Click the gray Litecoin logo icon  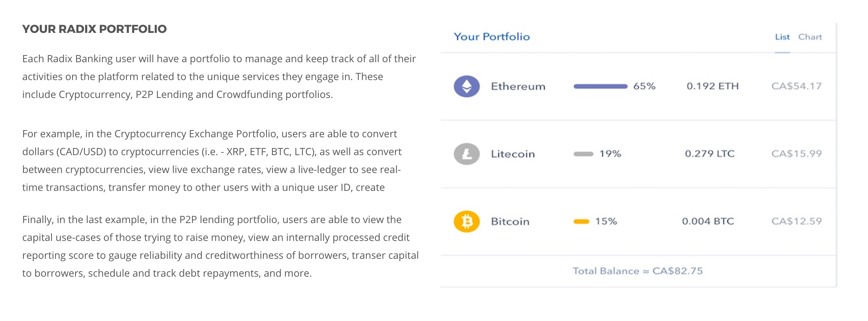(x=467, y=154)
